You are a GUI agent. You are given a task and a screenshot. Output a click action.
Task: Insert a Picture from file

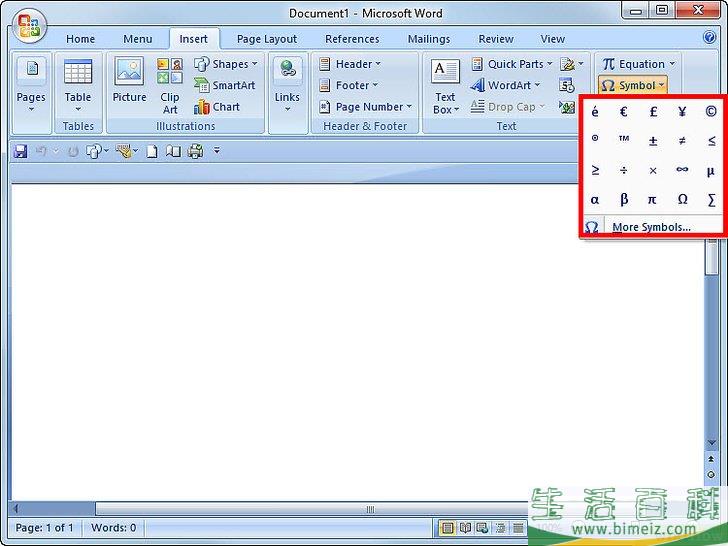[129, 79]
